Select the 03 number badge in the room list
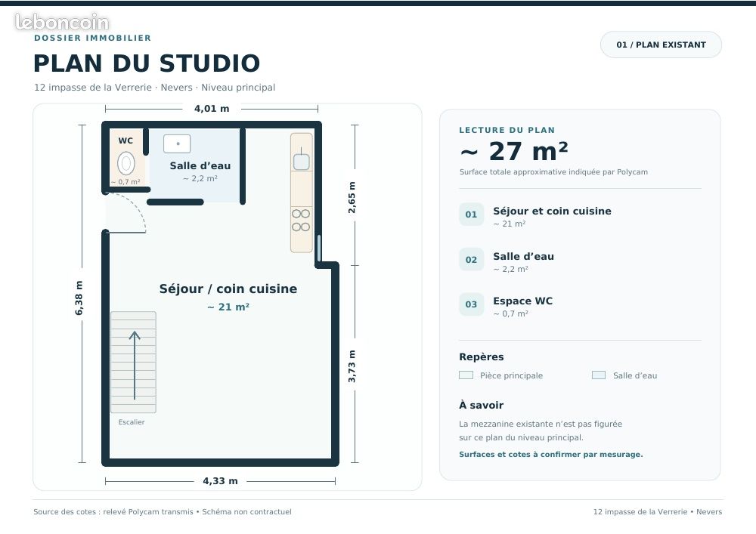This screenshot has width=756, height=534. point(471,304)
